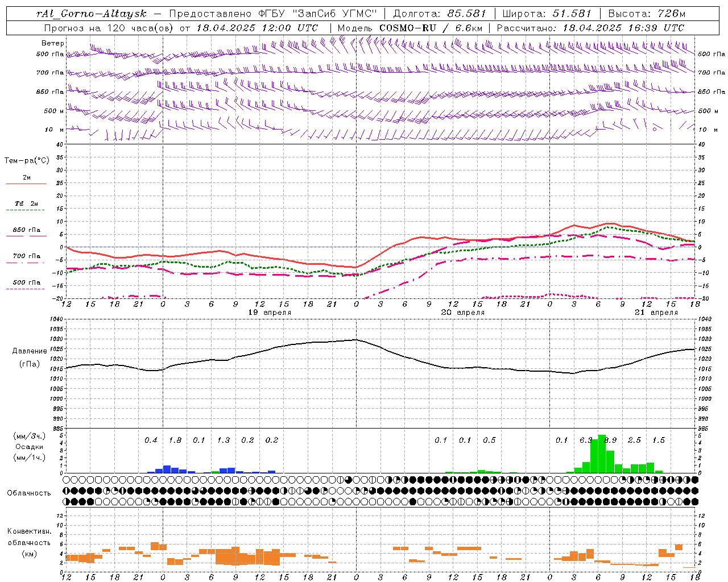The image size is (728, 582).
Task: Click the 8.9 precipitation total
Action: pos(610,440)
